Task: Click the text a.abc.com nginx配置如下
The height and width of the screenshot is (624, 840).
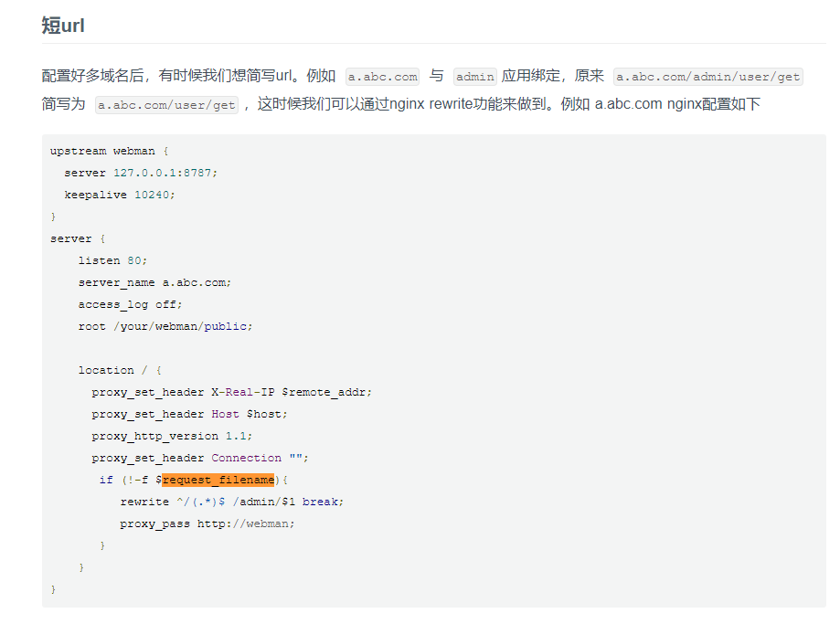Action: tap(677, 104)
